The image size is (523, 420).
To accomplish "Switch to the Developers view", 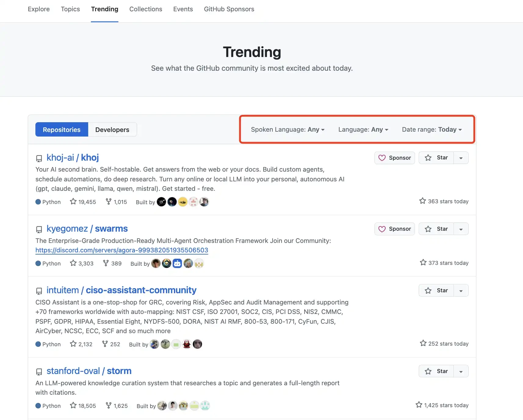I will point(112,129).
